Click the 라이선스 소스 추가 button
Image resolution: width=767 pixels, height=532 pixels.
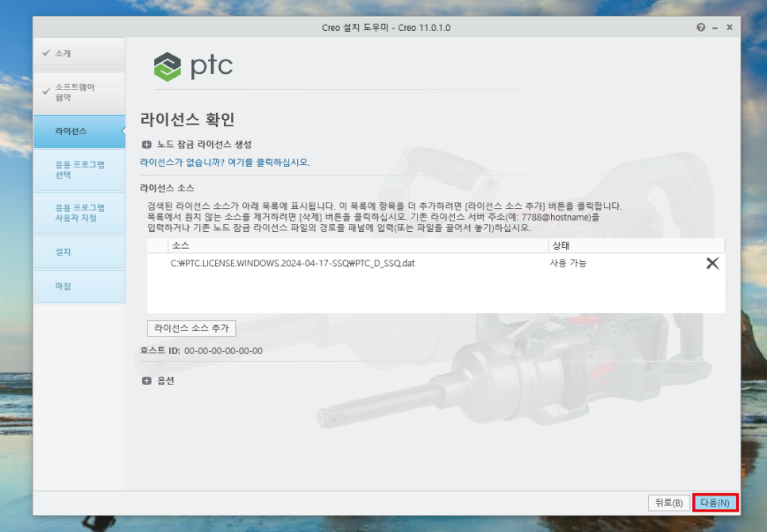(x=191, y=328)
